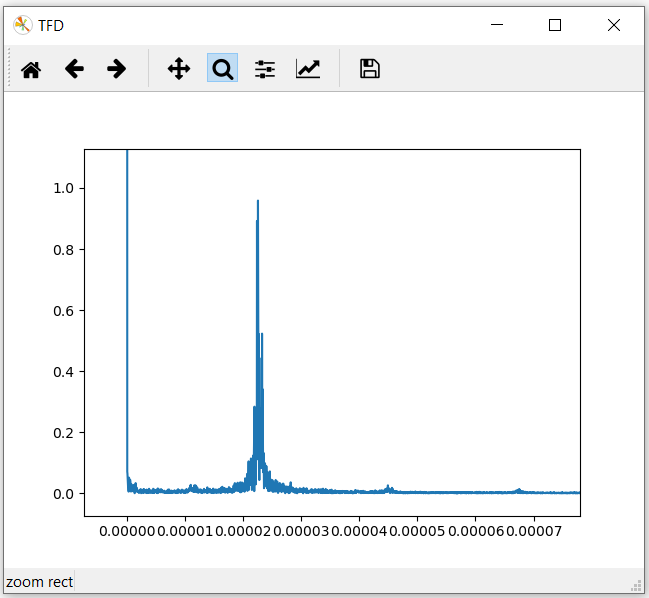
Task: Click the x-axis label 0.00004
Action: point(359,531)
